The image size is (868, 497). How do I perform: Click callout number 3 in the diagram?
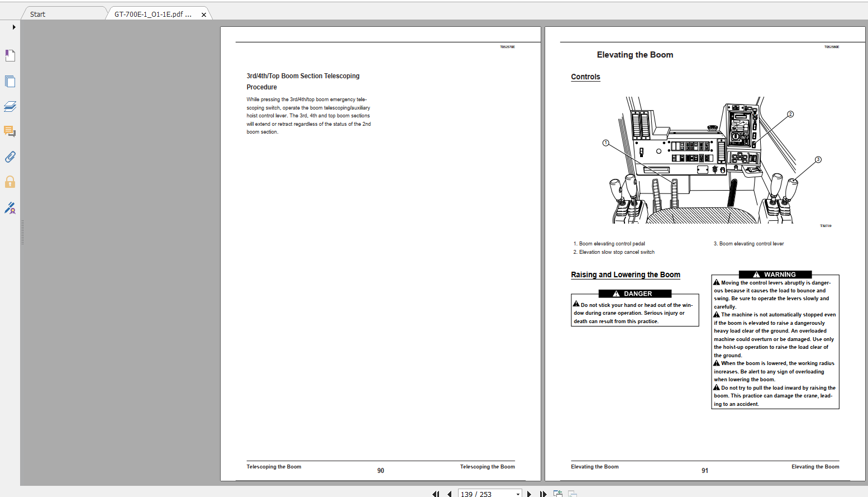[x=818, y=159]
